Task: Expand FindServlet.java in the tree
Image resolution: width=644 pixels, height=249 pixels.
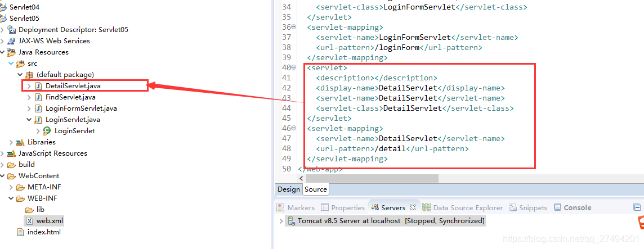Action: [x=29, y=97]
